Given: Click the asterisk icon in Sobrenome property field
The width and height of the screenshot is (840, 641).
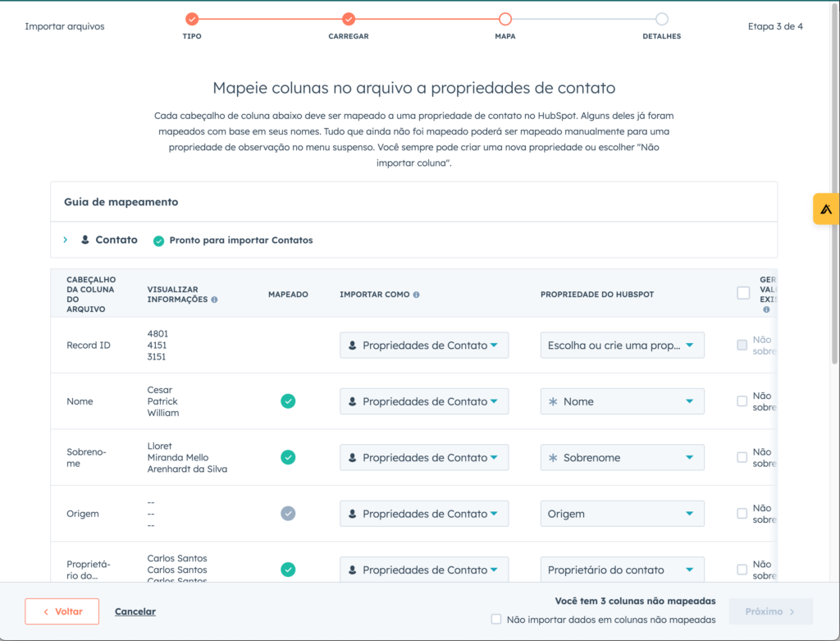Looking at the screenshot, I should coord(554,458).
